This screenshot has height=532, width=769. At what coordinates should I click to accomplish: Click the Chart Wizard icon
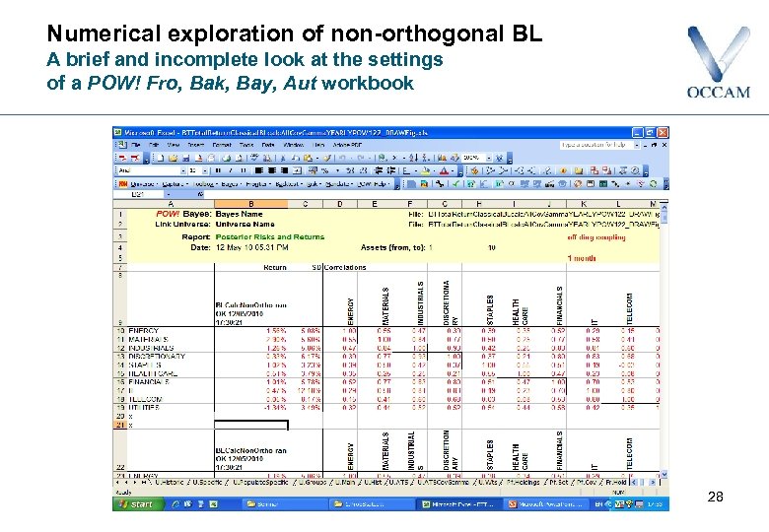coord(442,158)
